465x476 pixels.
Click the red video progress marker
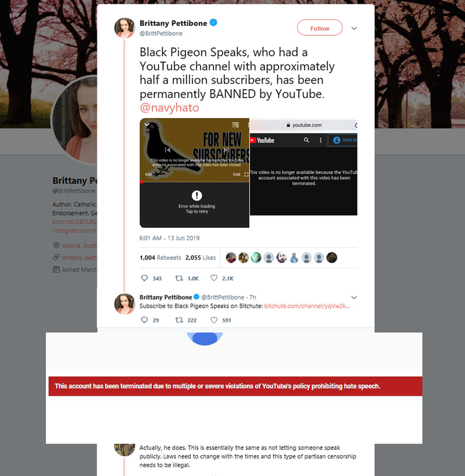coord(141,182)
